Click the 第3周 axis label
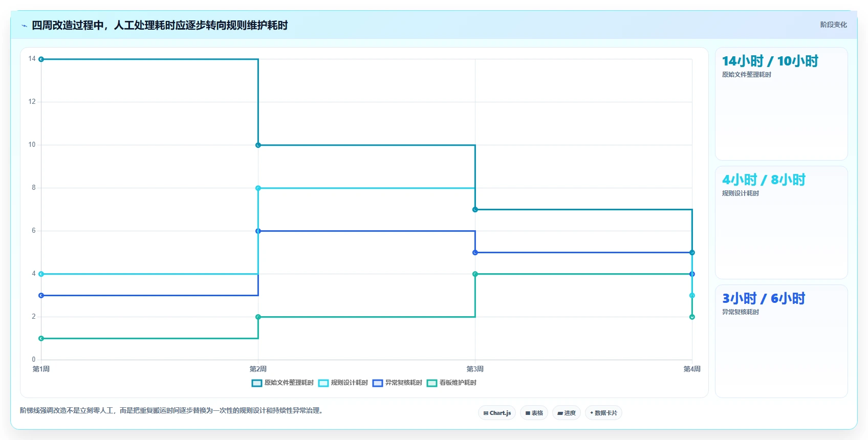Screen dimensions: 868x440 point(475,369)
